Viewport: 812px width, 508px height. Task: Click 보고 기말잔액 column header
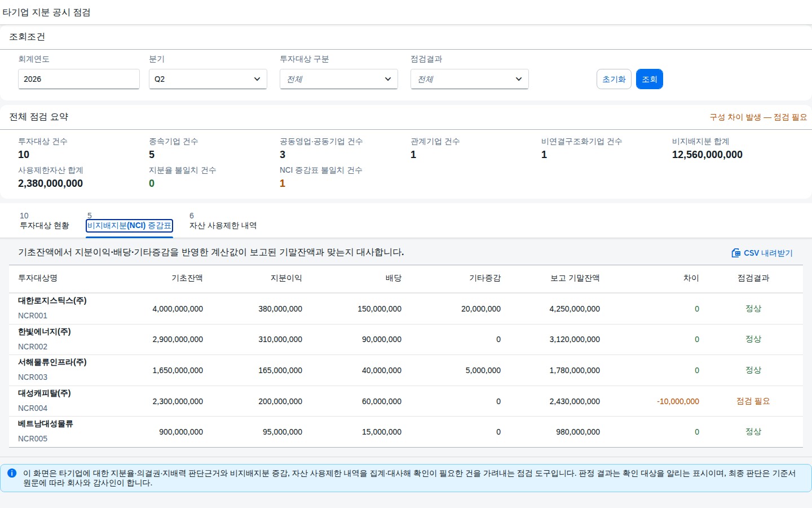coord(575,278)
